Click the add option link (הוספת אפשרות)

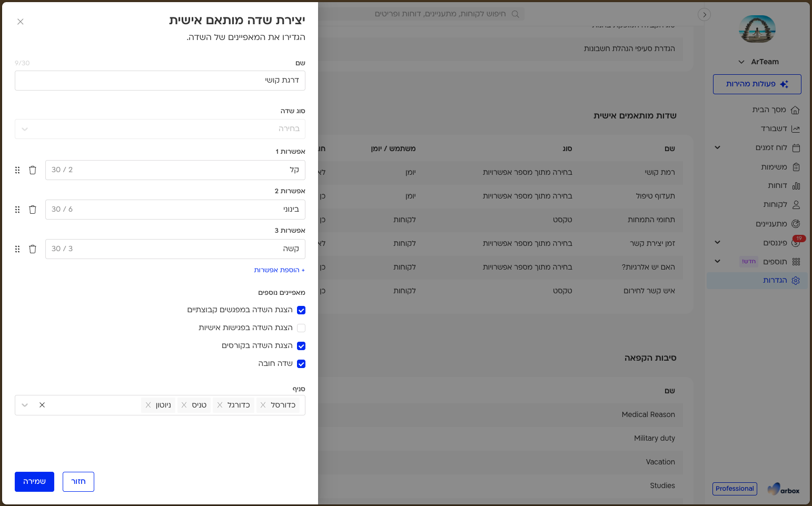(x=279, y=270)
